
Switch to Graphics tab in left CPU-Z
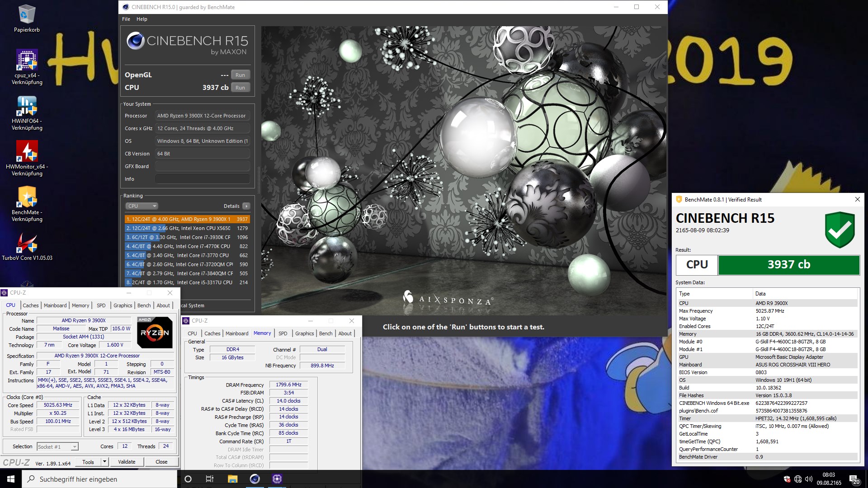click(123, 305)
